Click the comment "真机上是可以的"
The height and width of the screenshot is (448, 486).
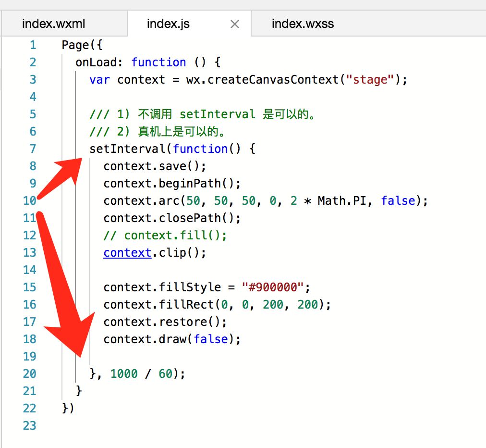158,132
